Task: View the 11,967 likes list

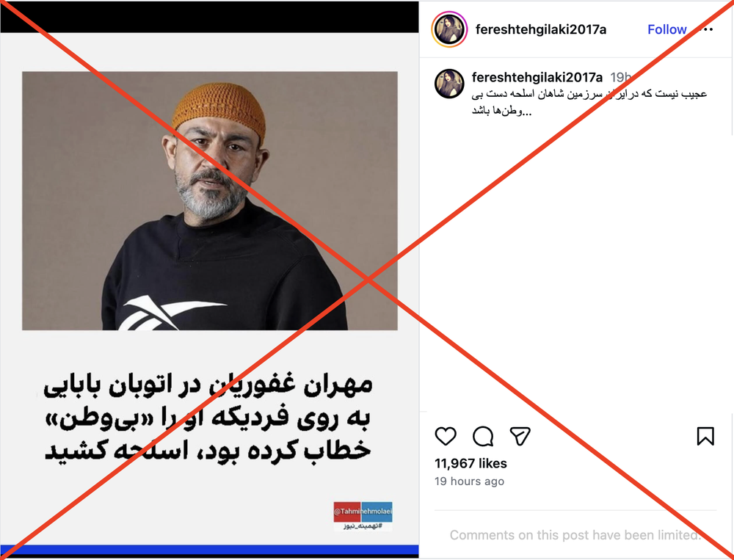Action: [470, 463]
